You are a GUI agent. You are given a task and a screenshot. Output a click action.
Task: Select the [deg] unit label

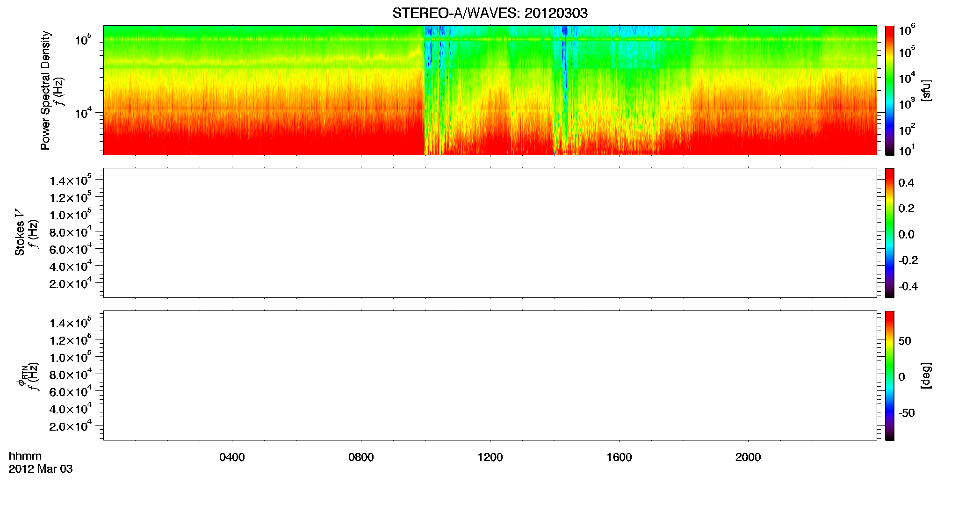coord(926,375)
